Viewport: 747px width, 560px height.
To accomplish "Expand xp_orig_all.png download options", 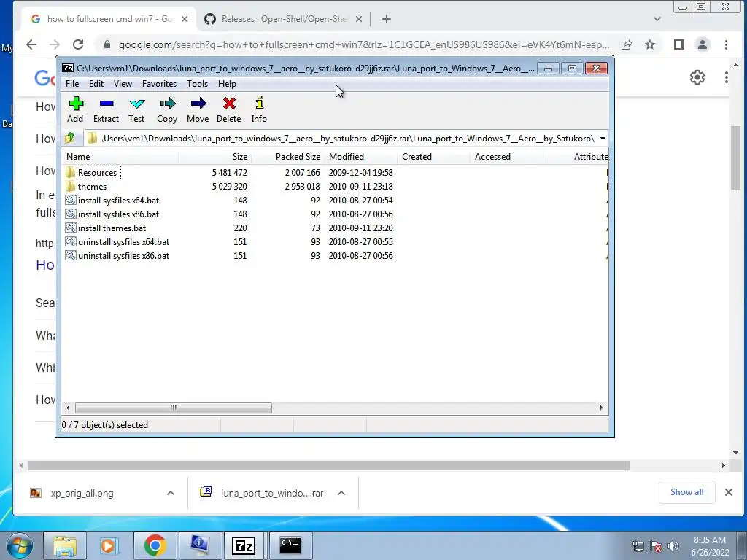I will 171,494.
